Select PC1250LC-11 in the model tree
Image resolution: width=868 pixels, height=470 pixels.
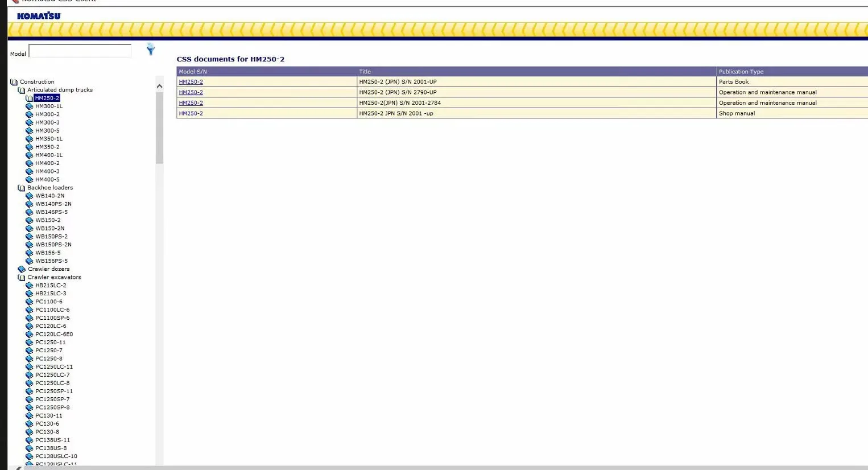tap(54, 367)
